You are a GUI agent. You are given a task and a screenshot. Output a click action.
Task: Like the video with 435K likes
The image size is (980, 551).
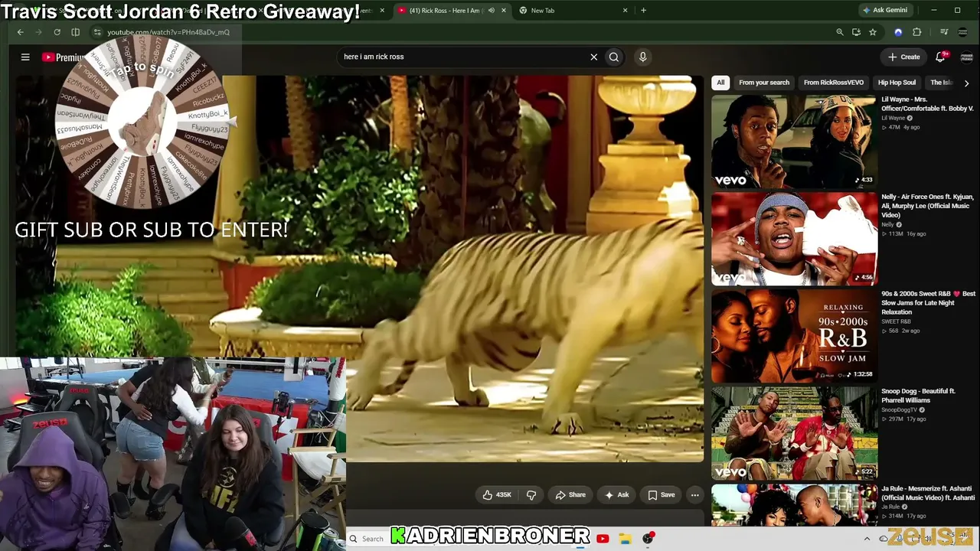coord(497,495)
